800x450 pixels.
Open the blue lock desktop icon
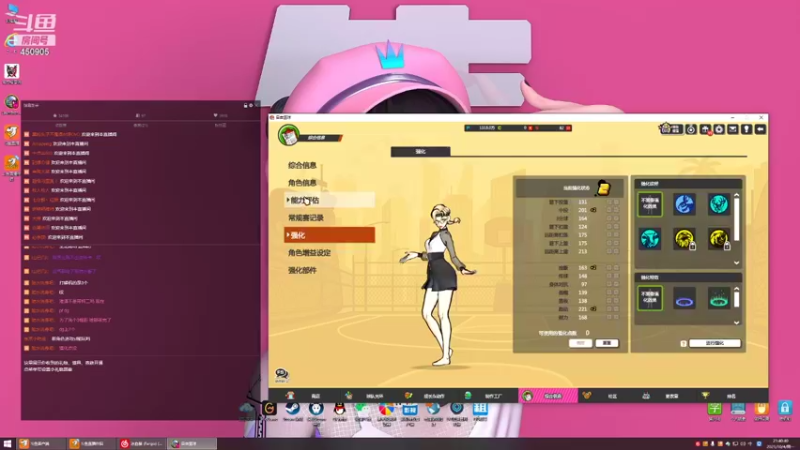pos(785,409)
